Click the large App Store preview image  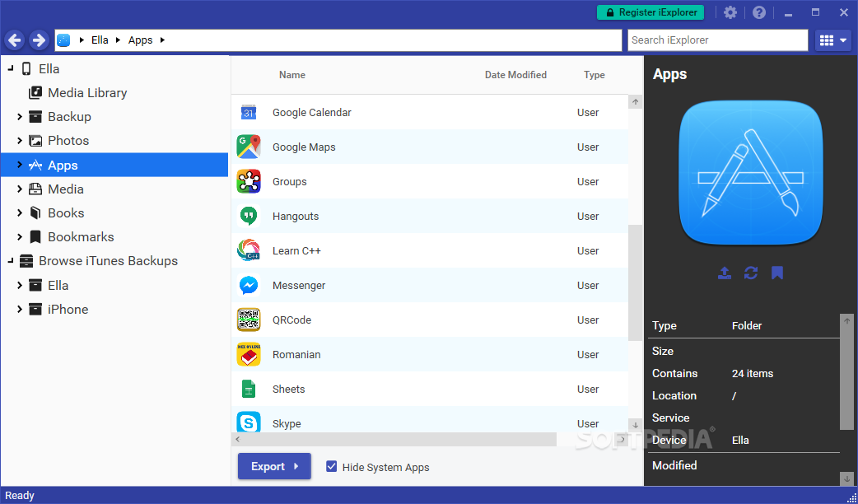coord(751,173)
